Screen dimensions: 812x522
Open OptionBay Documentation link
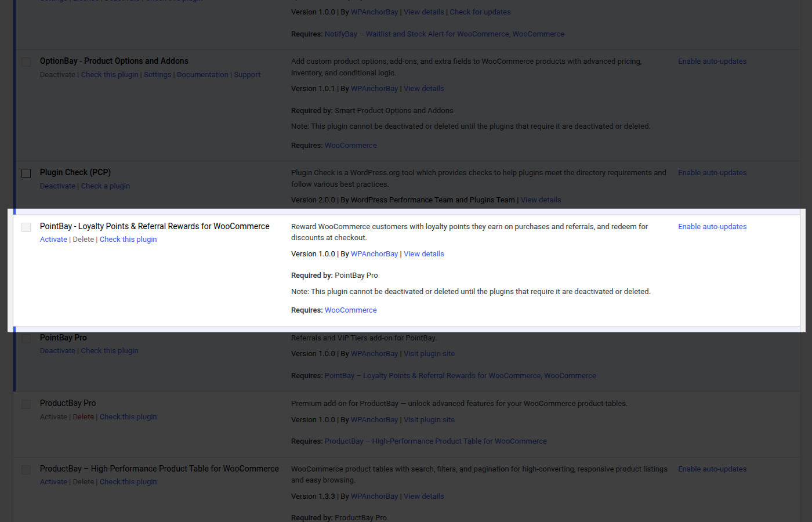click(202, 75)
